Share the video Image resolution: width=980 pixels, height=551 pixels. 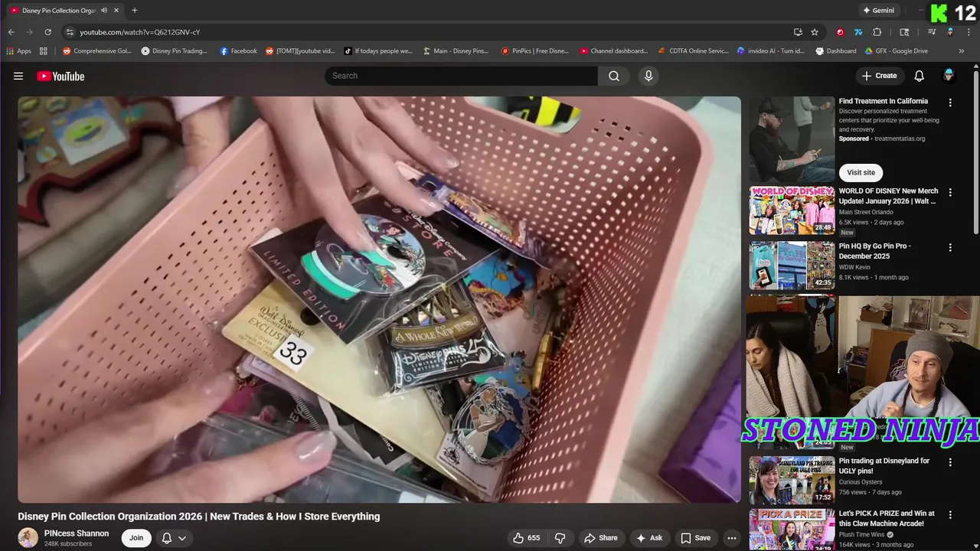coord(599,538)
